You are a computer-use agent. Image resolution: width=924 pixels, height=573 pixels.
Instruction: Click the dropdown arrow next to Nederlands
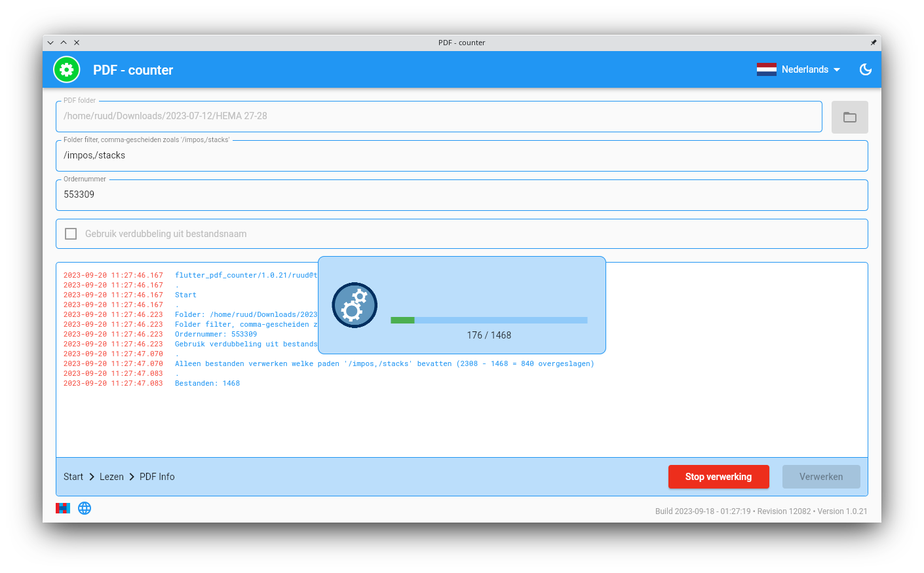tap(837, 69)
